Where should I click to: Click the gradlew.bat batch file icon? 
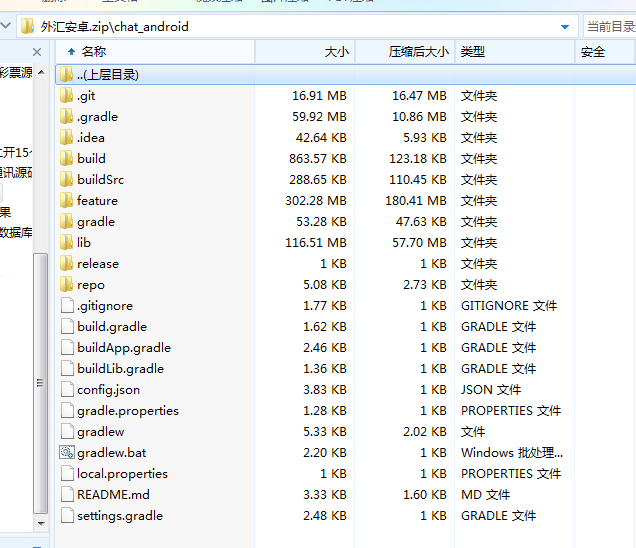[x=67, y=453]
